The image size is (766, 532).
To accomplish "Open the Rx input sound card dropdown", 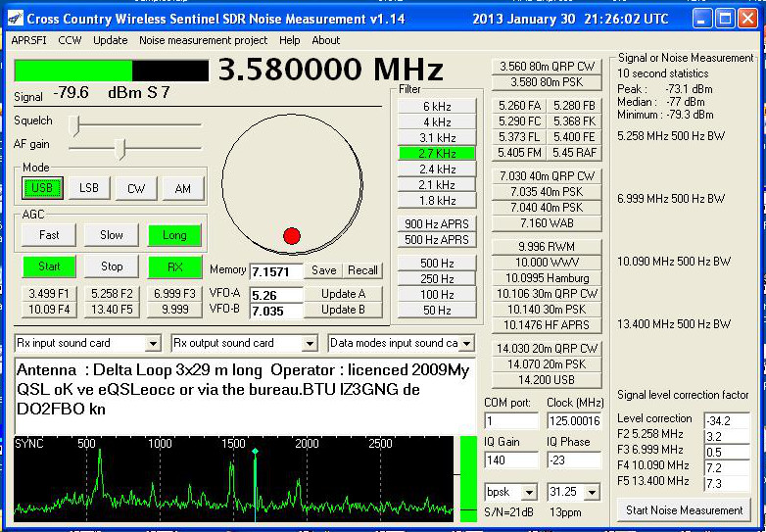I will [153, 344].
